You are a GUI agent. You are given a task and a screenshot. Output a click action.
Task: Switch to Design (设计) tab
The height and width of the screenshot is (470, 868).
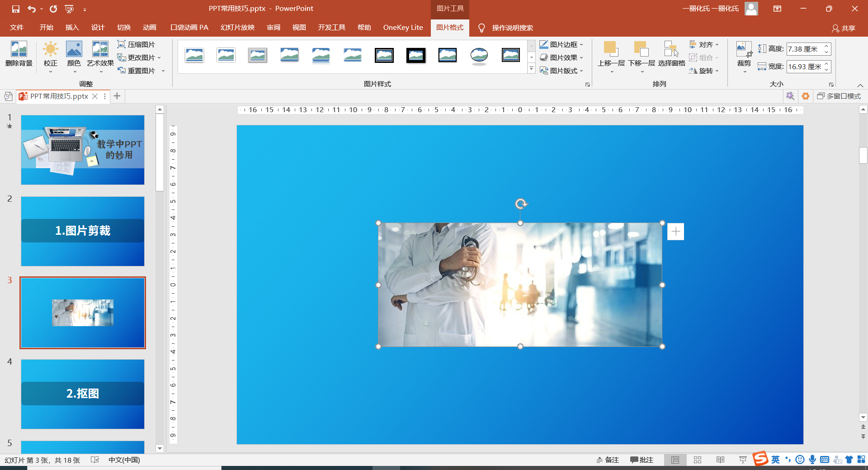coord(98,28)
